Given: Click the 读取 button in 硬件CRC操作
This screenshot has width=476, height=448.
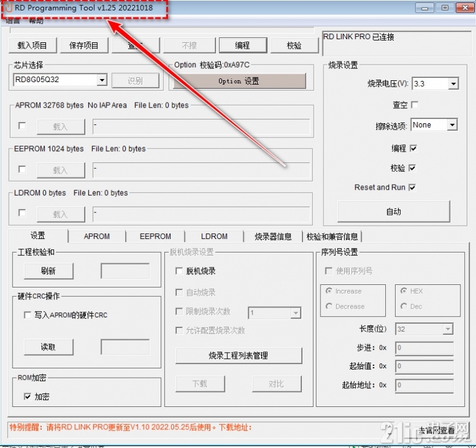Looking at the screenshot, I should pos(49,347).
